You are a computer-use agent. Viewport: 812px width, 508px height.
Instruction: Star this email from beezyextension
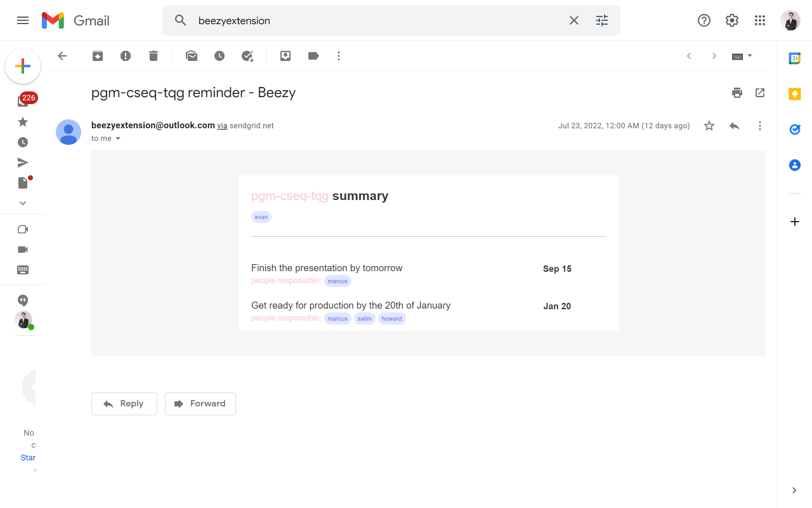click(709, 126)
